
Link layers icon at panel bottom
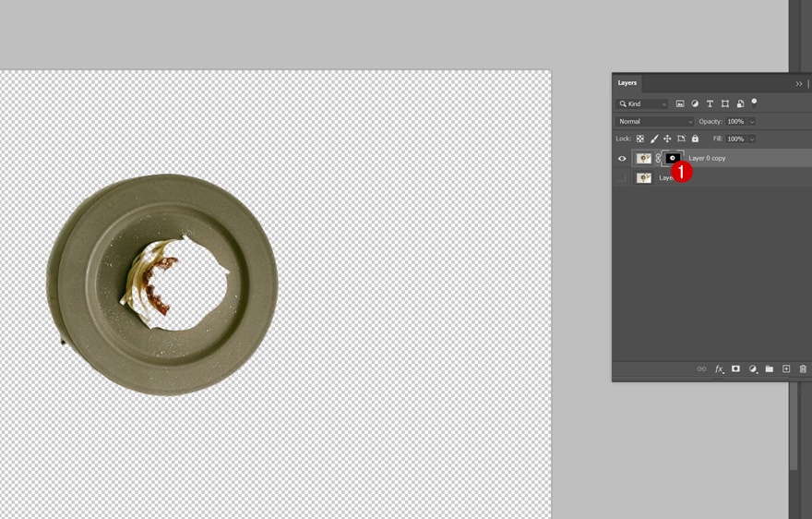701,368
